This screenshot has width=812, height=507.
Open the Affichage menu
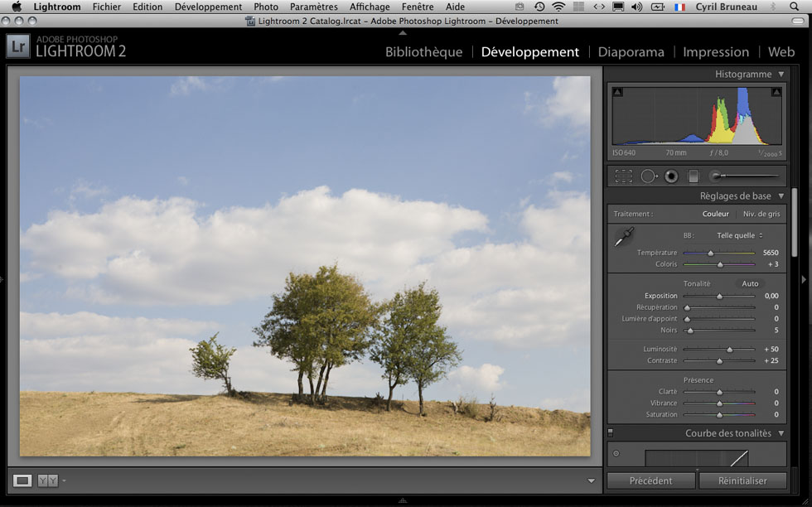coord(370,7)
